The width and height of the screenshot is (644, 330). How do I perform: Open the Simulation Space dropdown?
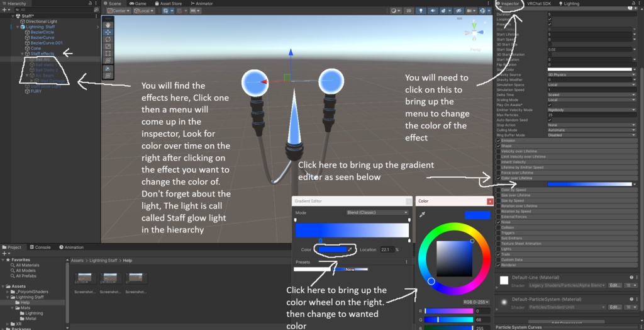point(592,85)
